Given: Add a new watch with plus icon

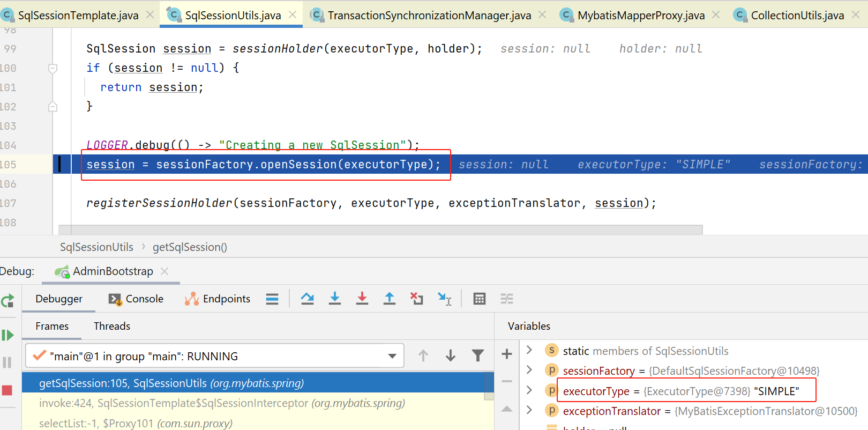Looking at the screenshot, I should pyautogui.click(x=507, y=354).
